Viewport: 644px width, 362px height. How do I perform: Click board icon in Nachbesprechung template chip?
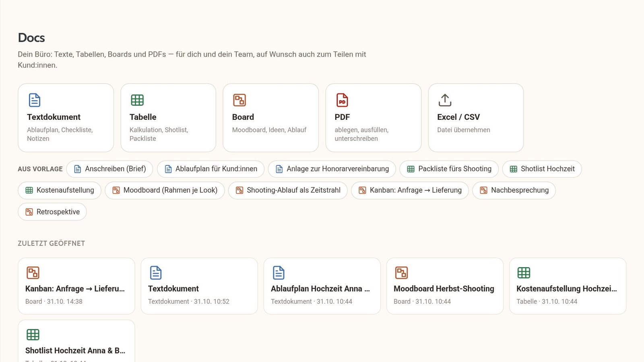pos(483,190)
